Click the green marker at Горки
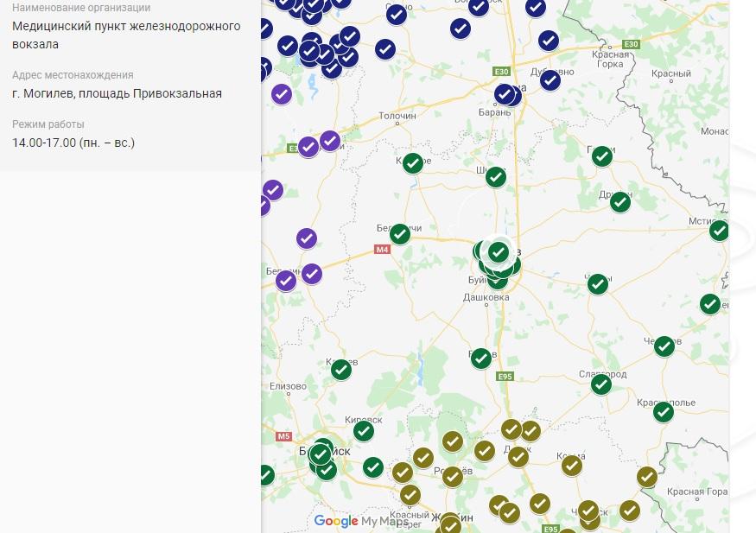 tap(601, 155)
